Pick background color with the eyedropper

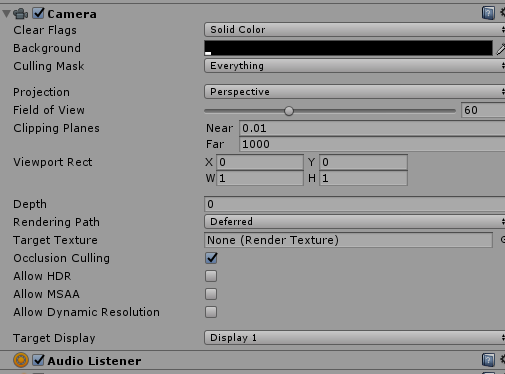500,49
